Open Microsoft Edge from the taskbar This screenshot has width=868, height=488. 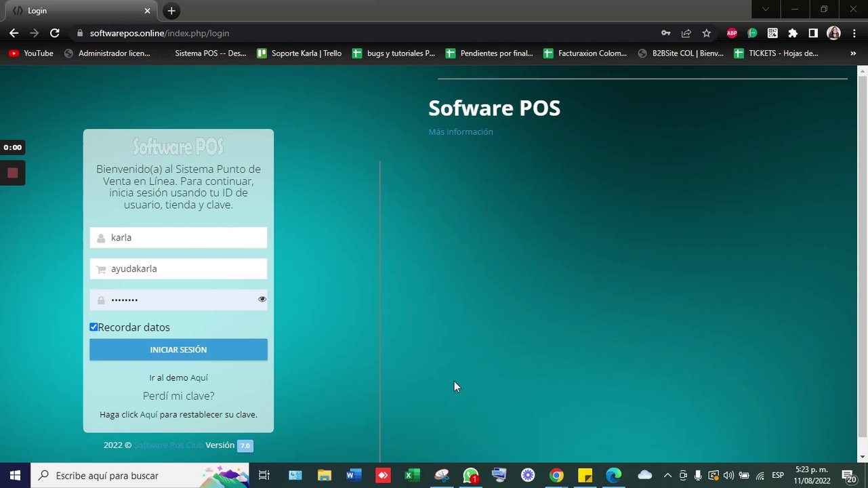coord(614,475)
